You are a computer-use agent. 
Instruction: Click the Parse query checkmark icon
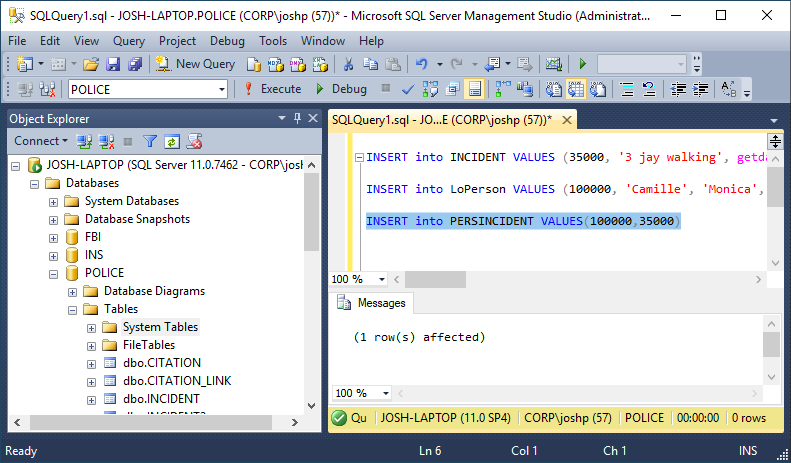tap(408, 89)
